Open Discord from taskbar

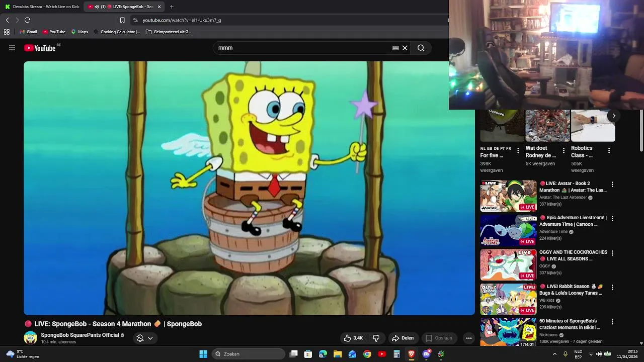(427, 354)
